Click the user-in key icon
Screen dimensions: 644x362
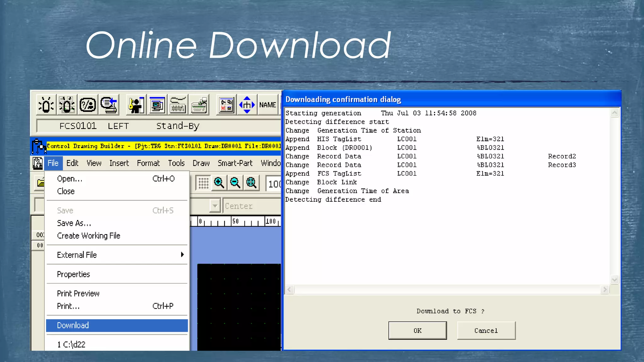click(136, 105)
